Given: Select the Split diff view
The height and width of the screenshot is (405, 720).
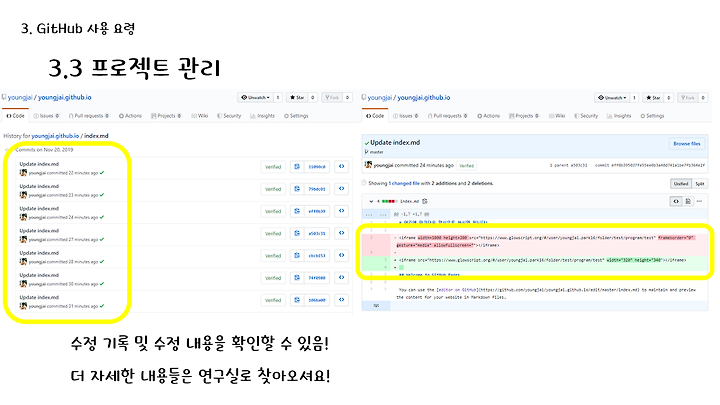Looking at the screenshot, I should [x=700, y=184].
